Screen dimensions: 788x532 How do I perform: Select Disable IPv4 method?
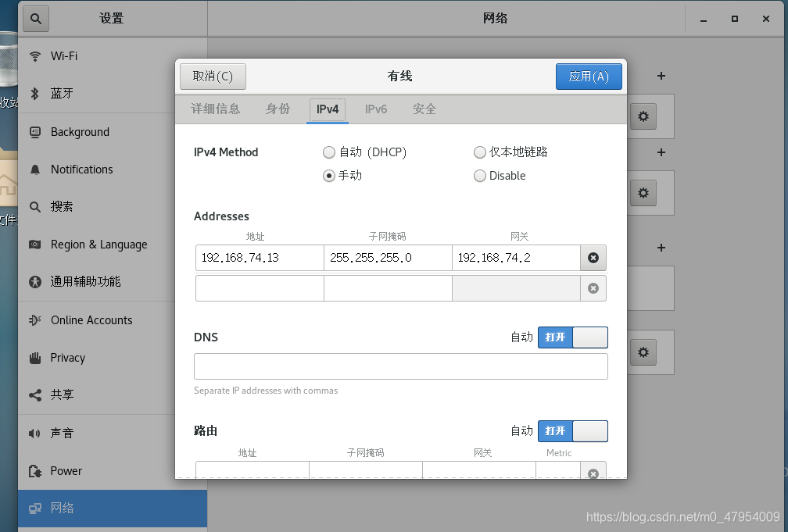[500, 175]
